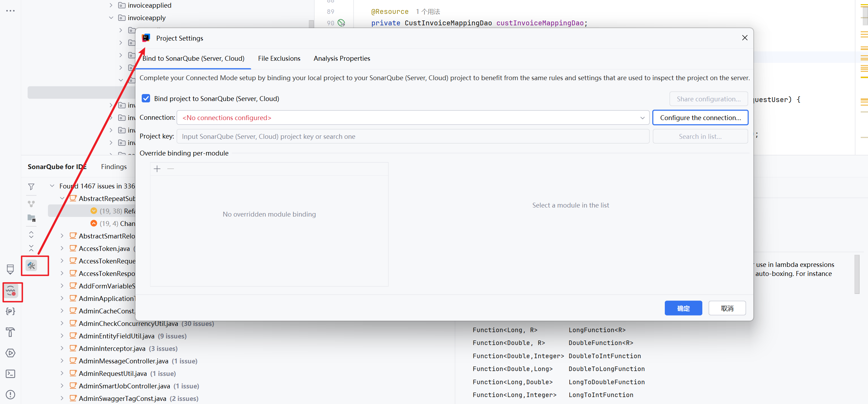
Task: Collapse the invoiceapply folder
Action: 111,18
